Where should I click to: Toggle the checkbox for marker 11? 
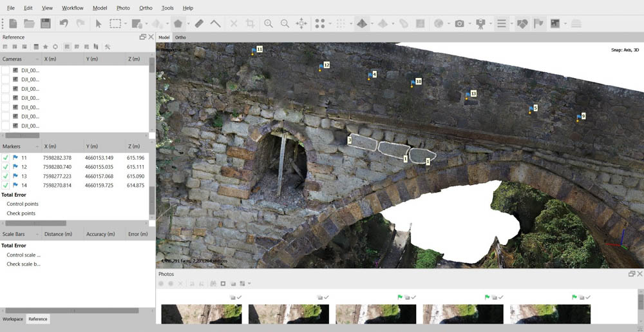click(x=6, y=158)
